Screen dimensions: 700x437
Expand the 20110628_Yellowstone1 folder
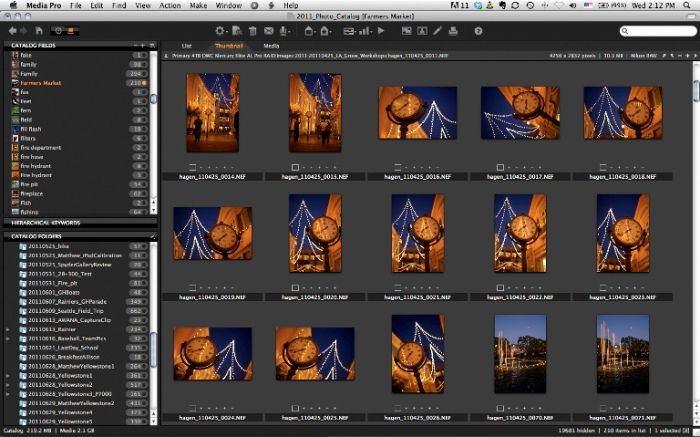[x=8, y=375]
